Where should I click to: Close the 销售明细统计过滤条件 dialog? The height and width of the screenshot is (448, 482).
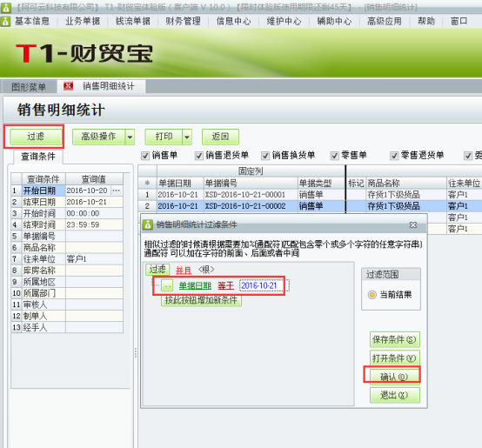(x=413, y=225)
